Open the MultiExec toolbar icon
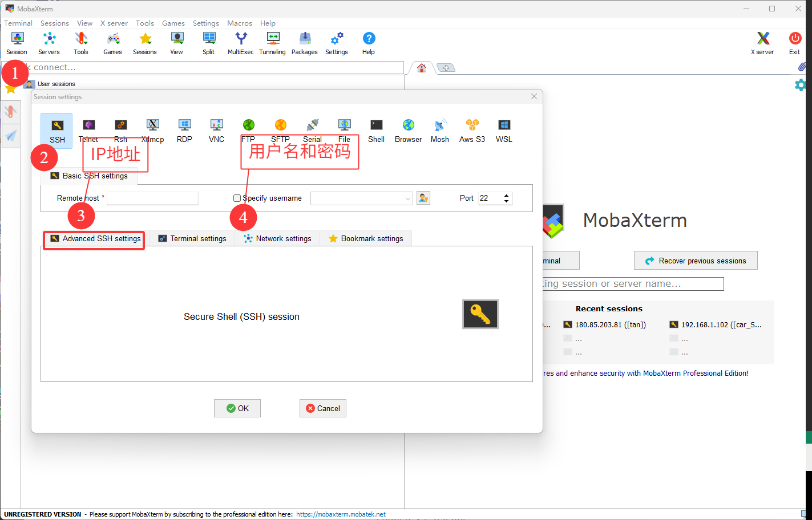The height and width of the screenshot is (520, 812). coord(241,43)
